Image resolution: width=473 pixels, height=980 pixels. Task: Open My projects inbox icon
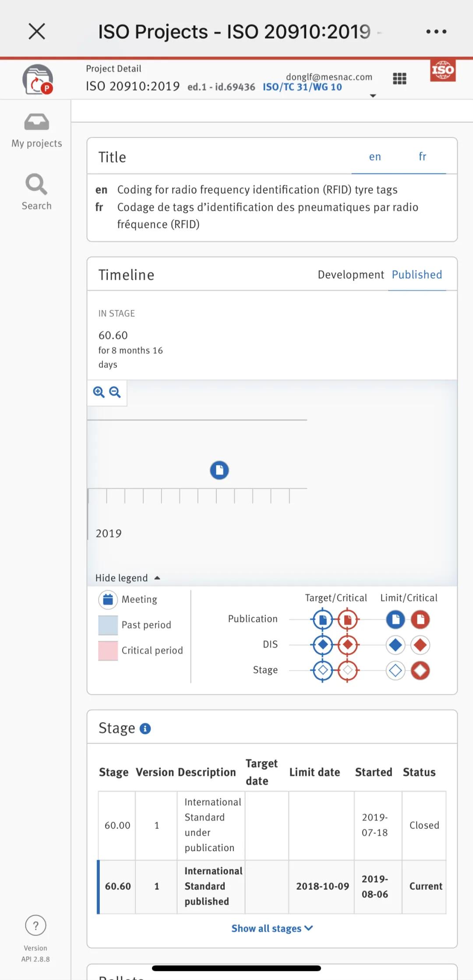point(37,122)
